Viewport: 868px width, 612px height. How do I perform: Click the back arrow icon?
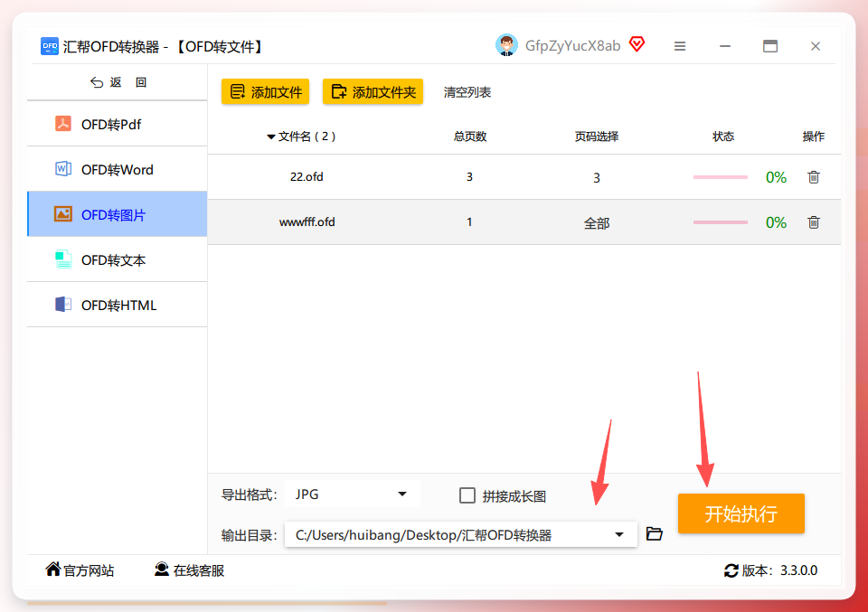pyautogui.click(x=97, y=82)
